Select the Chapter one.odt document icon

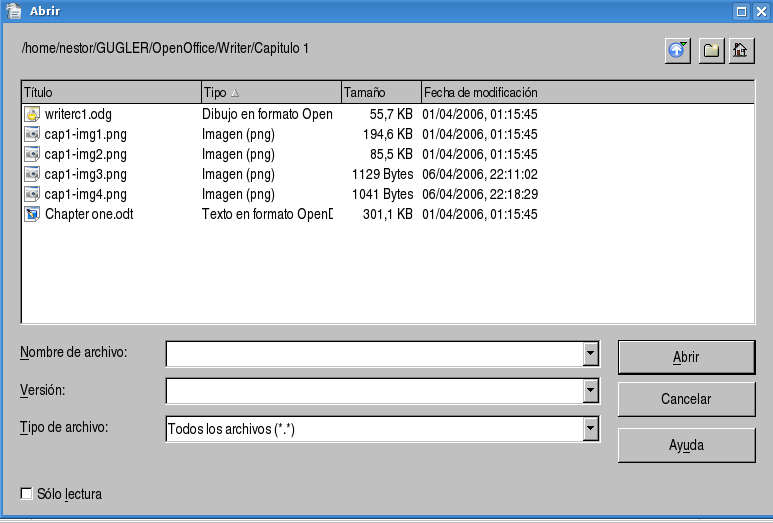(x=32, y=214)
